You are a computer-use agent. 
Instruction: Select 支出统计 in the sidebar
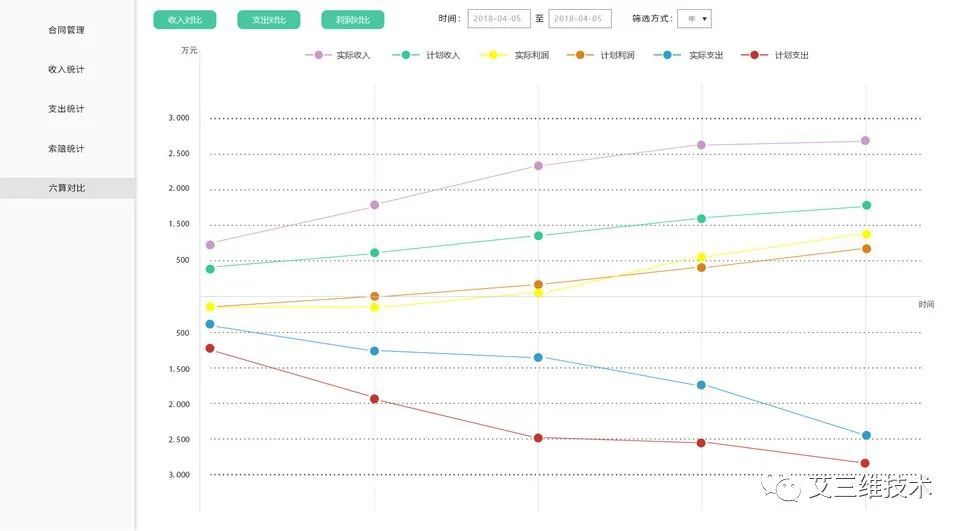pos(67,109)
